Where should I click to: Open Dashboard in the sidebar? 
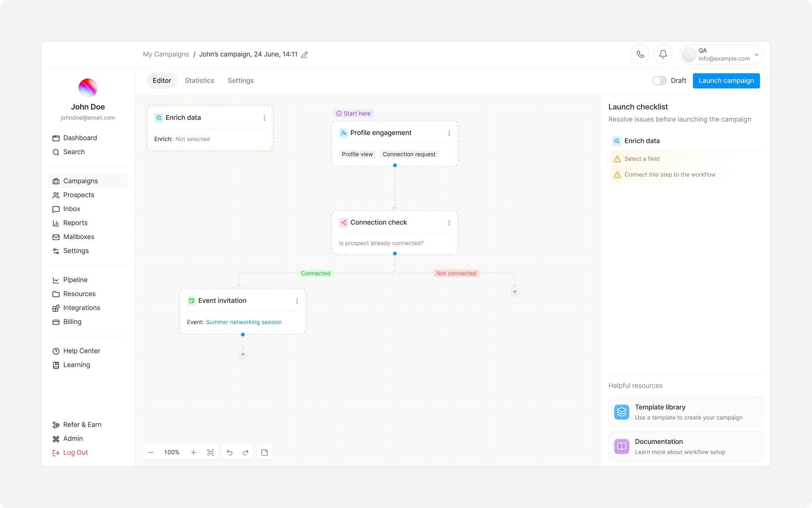tap(88, 138)
